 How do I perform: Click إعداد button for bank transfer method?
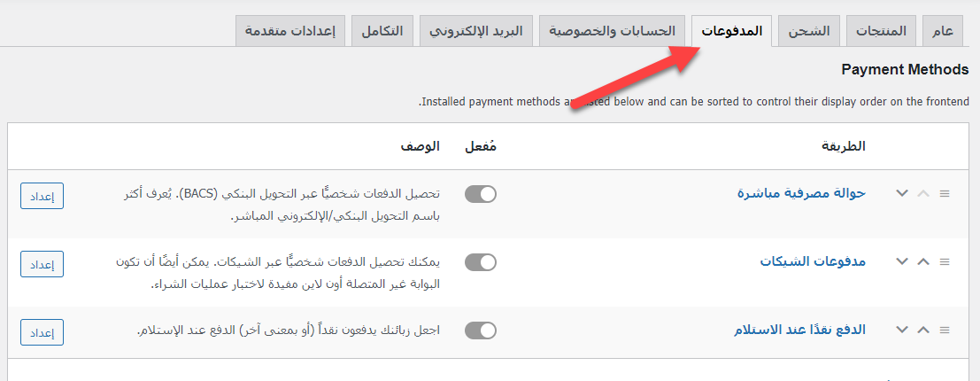pos(42,195)
